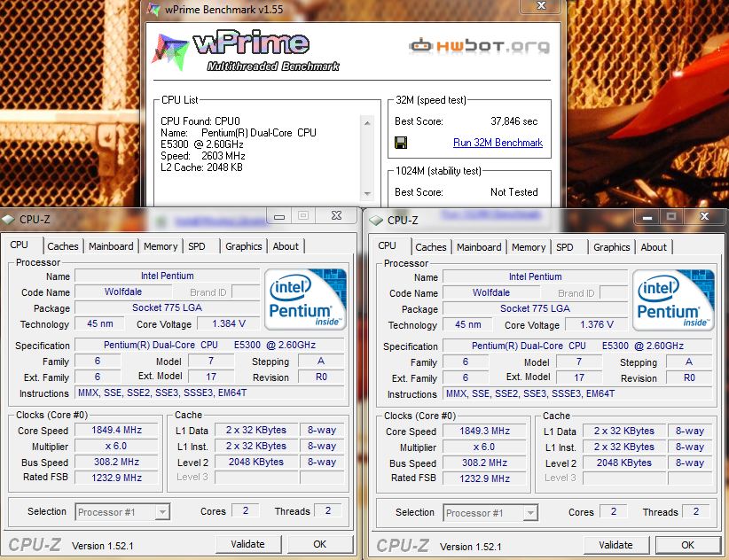Open SPD tab in right CPU-Z window

tap(564, 247)
